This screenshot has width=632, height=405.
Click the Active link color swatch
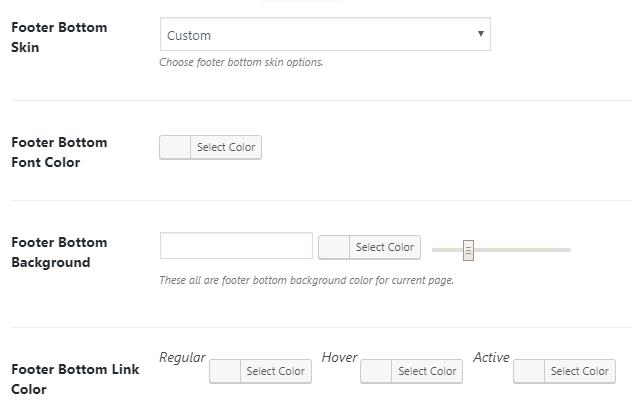529,372
